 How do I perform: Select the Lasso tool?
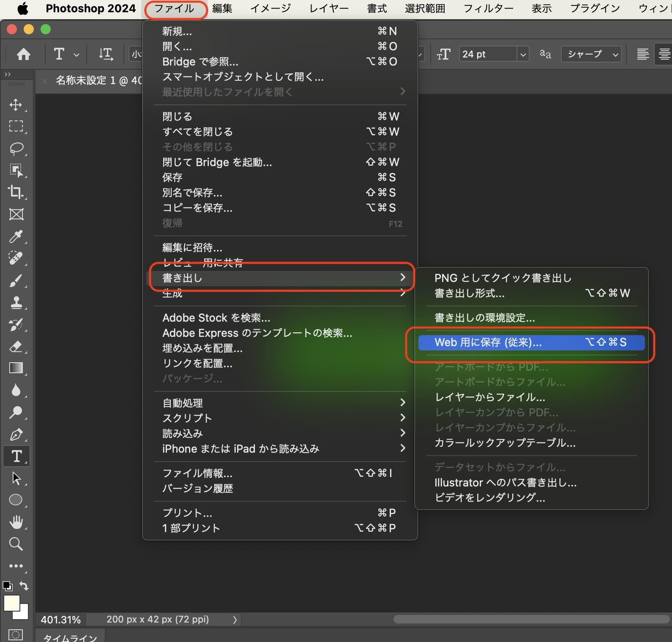click(x=16, y=148)
